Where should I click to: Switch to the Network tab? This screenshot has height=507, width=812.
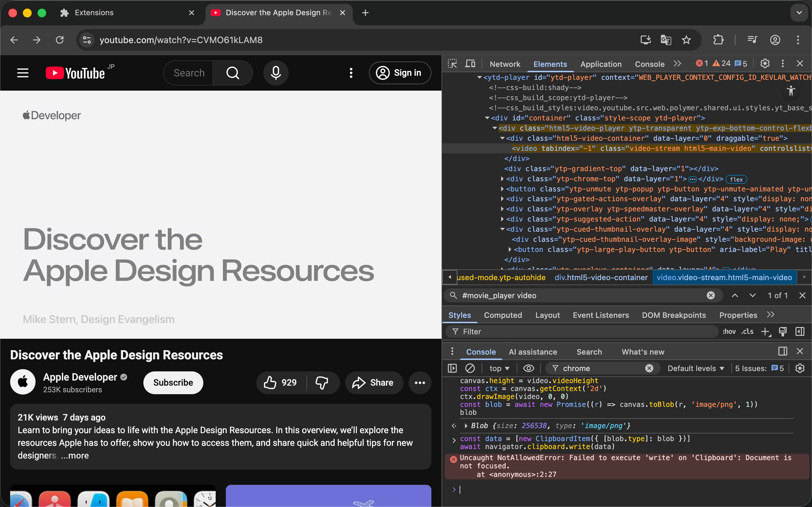tap(505, 64)
